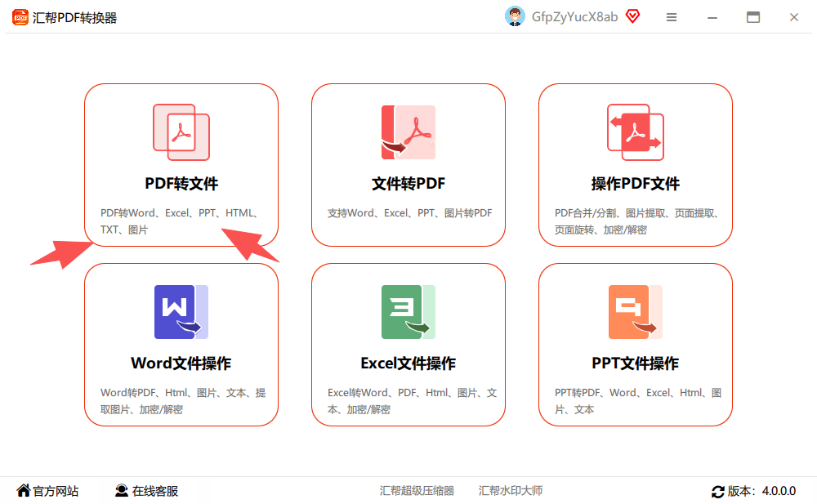Click the username GfpZyYucX8ab
Viewport: 817px width, 504px height.
(574, 17)
